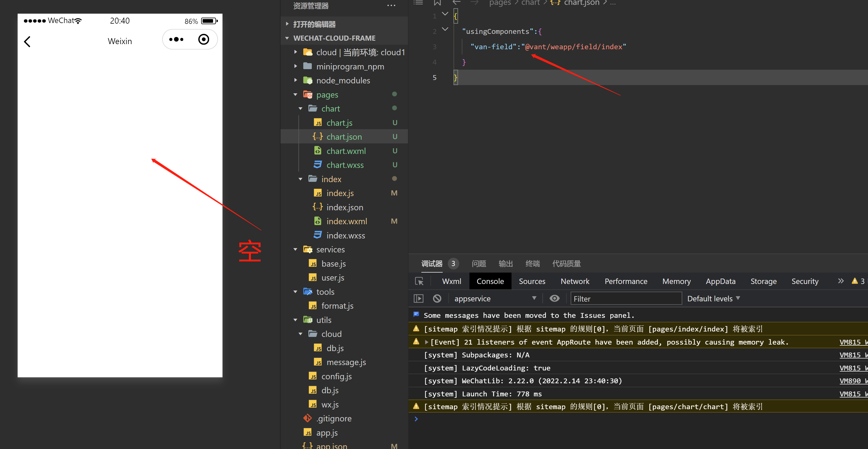Open the chart.wxml file
The width and height of the screenshot is (868, 449).
(x=346, y=151)
